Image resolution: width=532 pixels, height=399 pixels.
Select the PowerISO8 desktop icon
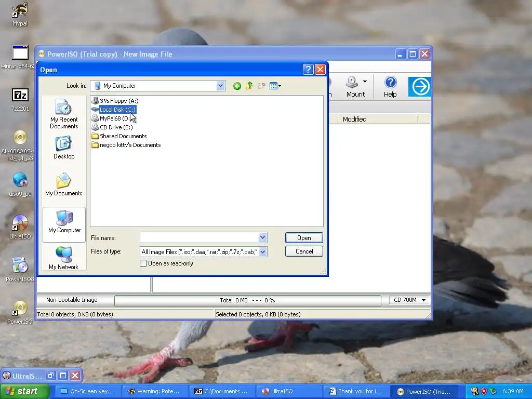pyautogui.click(x=20, y=270)
